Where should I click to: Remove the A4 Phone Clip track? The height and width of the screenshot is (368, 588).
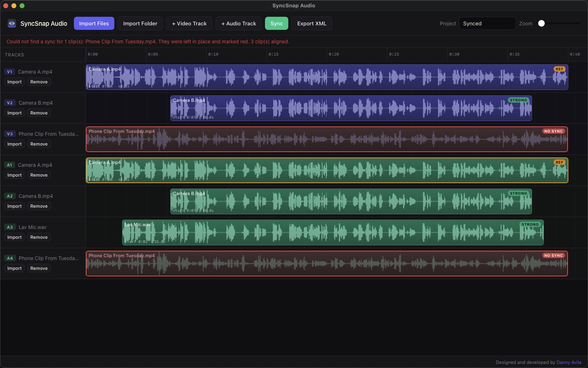tap(39, 269)
